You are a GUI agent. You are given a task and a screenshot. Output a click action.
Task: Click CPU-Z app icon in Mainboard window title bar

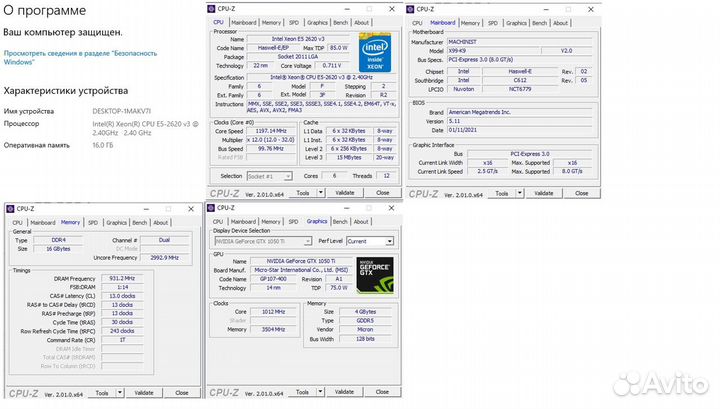pyautogui.click(x=410, y=9)
